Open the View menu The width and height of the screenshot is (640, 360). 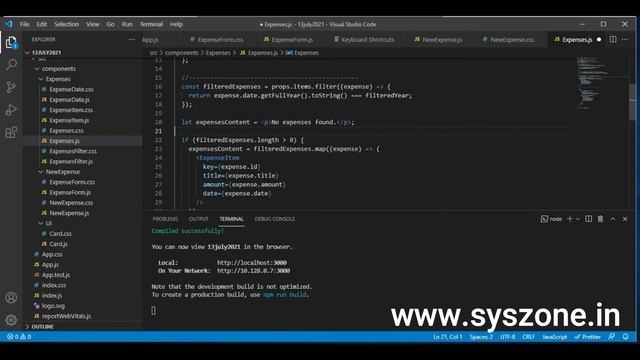point(93,24)
